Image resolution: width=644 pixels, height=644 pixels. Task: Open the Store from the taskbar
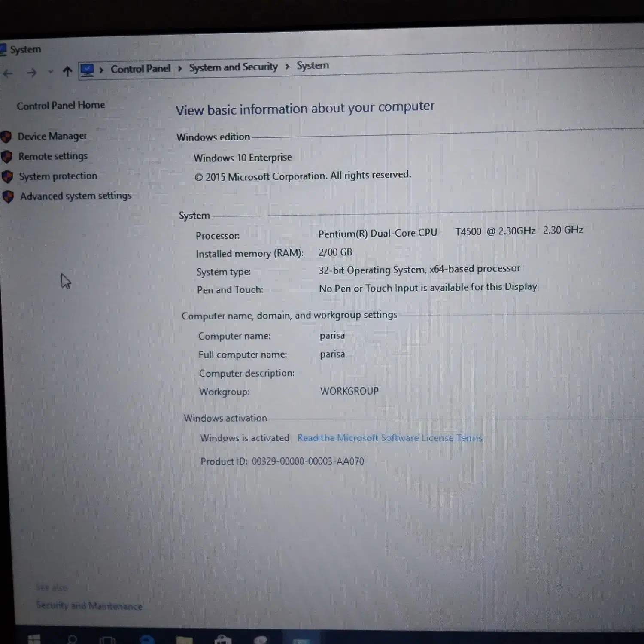(223, 640)
